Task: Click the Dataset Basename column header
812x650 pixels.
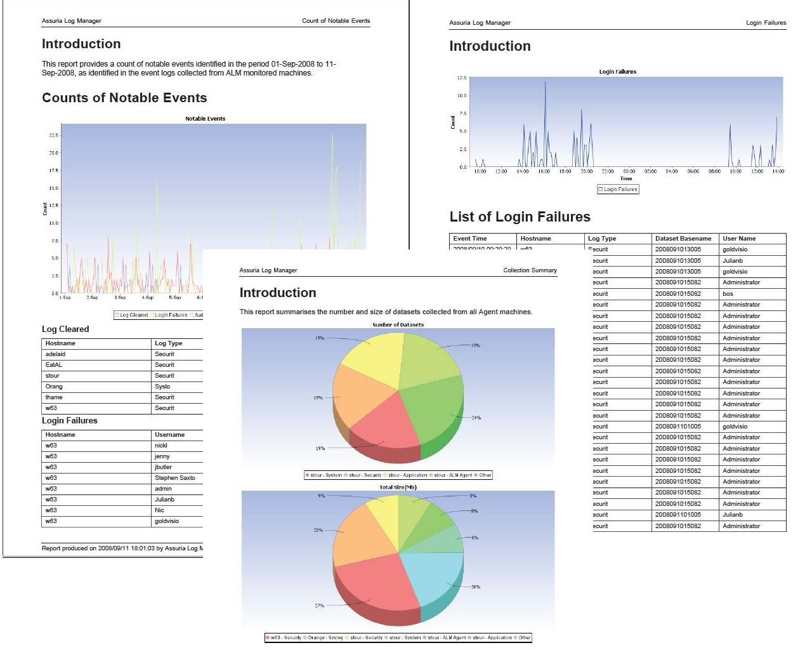Action: 683,239
